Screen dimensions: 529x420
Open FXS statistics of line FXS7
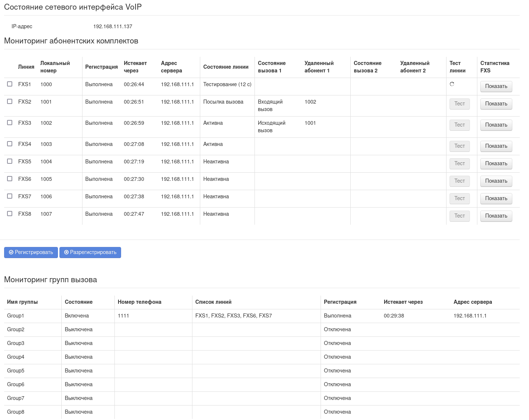[x=496, y=198]
